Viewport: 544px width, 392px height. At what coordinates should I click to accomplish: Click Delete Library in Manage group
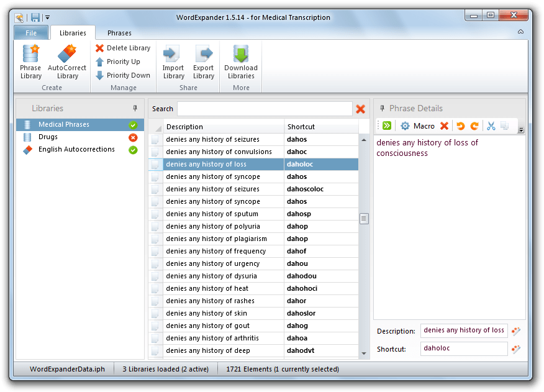point(123,48)
